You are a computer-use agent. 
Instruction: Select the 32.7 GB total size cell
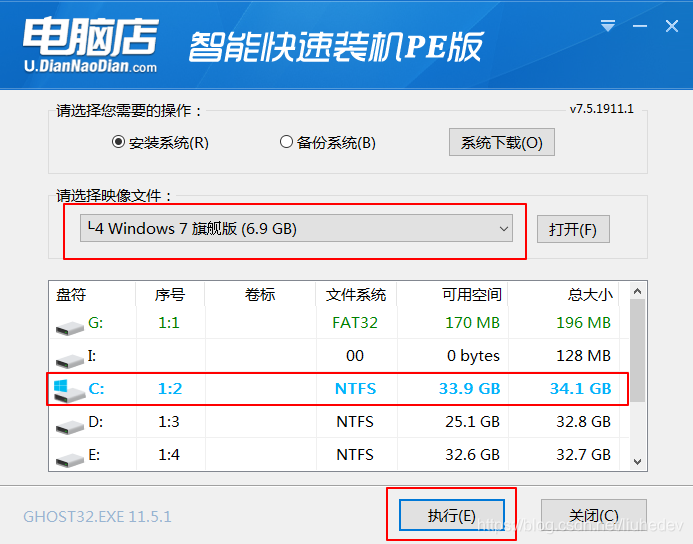pos(583,454)
